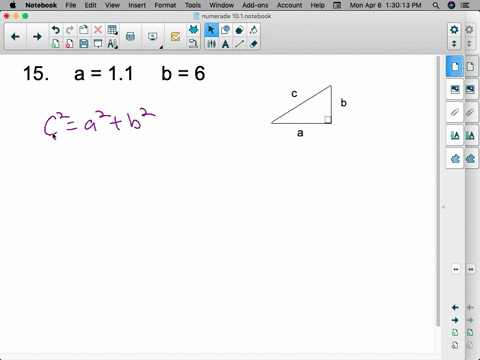Select the Text tool letter A
The width and height of the screenshot is (480, 360).
click(225, 44)
